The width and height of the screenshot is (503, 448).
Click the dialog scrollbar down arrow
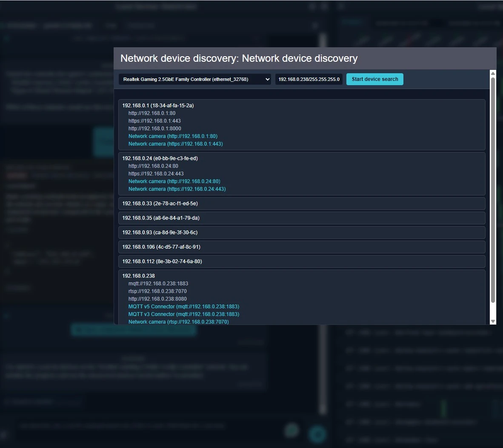pos(493,321)
